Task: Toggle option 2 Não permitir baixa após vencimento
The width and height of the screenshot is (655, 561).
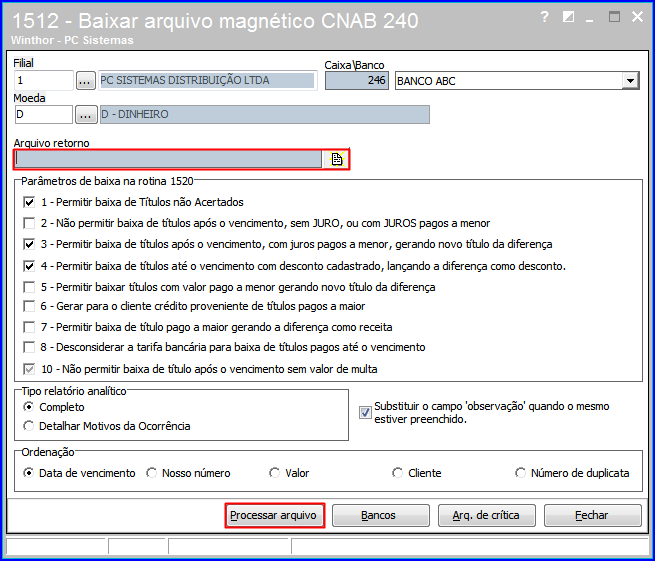Action: [x=29, y=223]
